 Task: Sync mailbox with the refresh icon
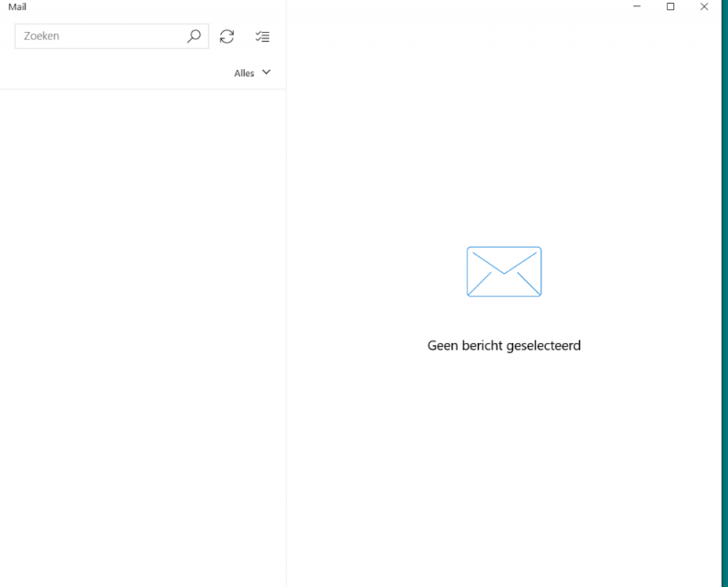(x=227, y=36)
